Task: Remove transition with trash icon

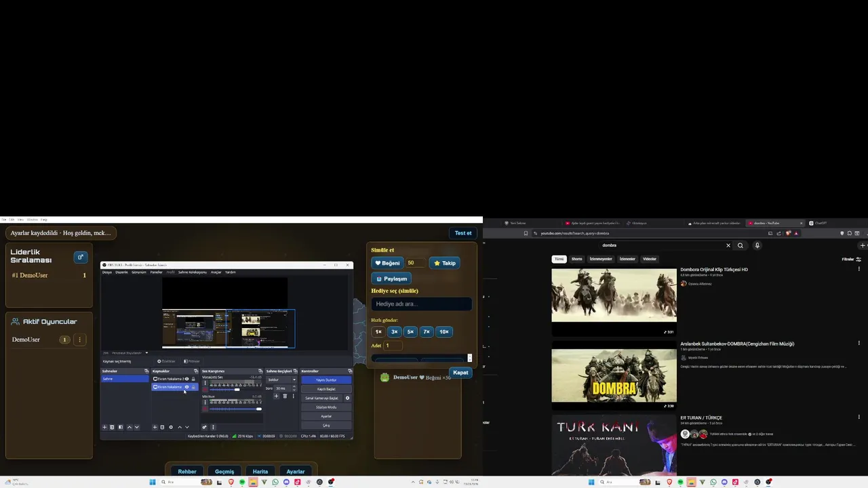Action: (x=285, y=396)
